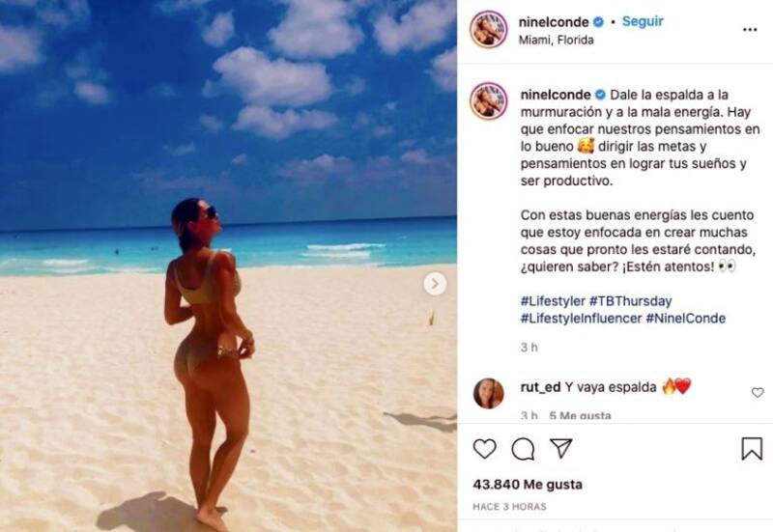Open three-dot more options menu

click(x=750, y=30)
